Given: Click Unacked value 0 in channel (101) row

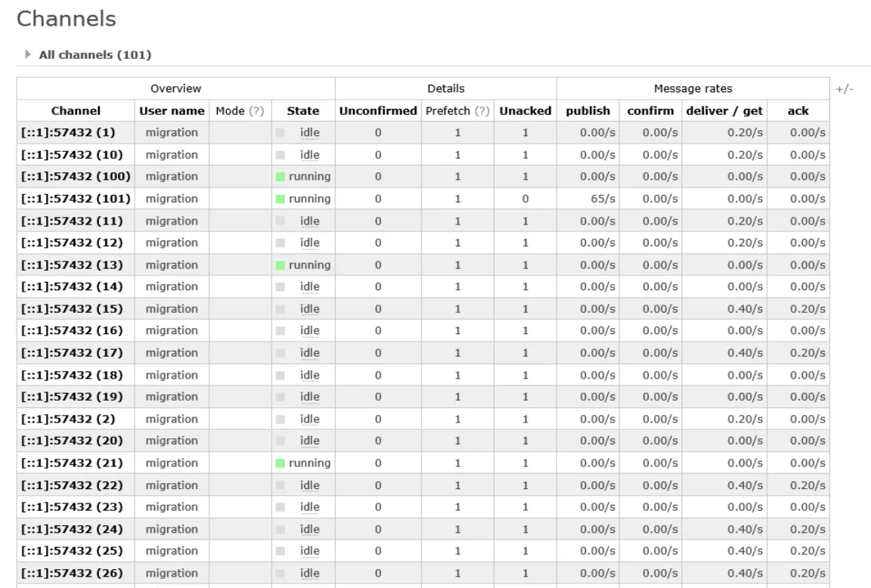Looking at the screenshot, I should [525, 198].
